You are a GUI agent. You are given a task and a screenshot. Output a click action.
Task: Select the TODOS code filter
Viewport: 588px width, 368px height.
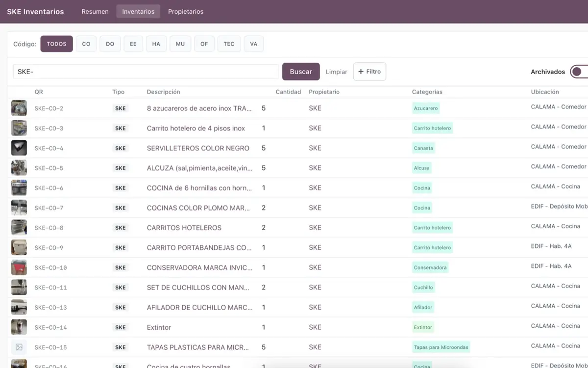57,44
